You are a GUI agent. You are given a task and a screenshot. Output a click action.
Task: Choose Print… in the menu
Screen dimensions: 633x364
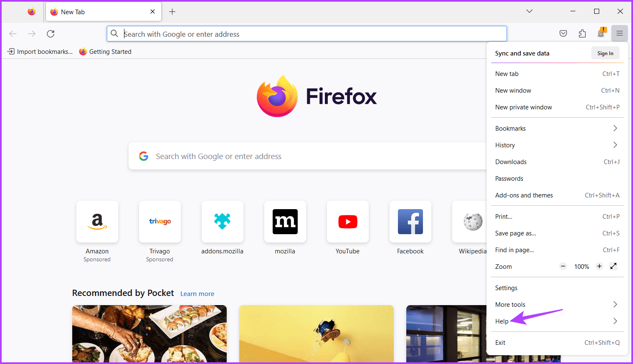coord(557,217)
